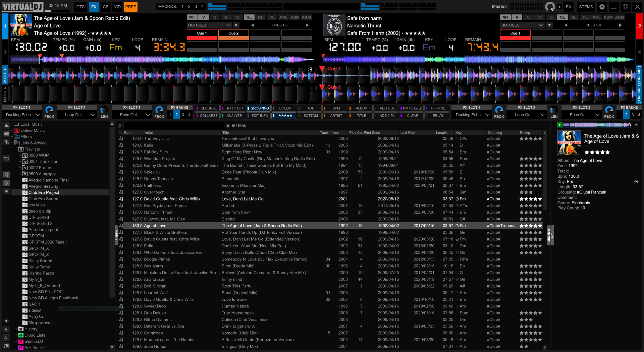
Task: Toggle STEMS button in top bar
Action: (586, 7)
